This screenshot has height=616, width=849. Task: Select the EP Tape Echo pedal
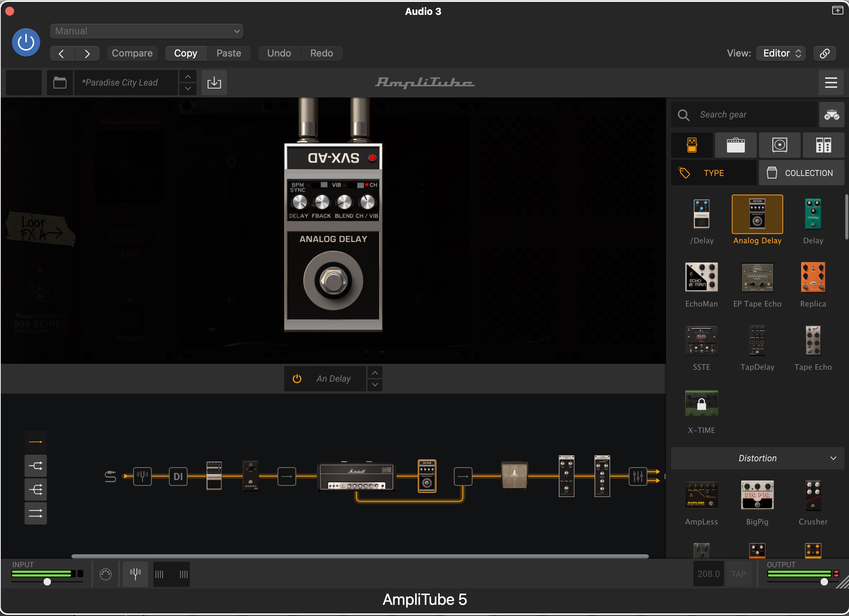click(757, 277)
